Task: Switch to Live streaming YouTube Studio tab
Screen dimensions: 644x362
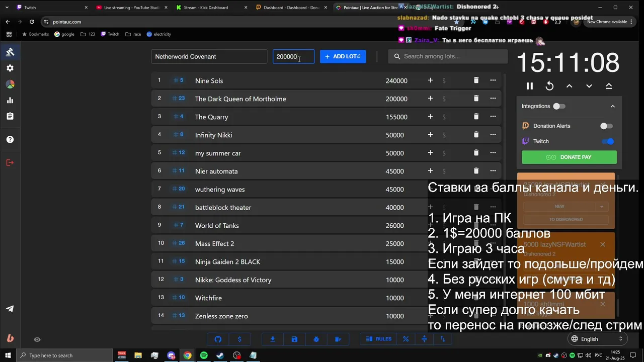Action: pyautogui.click(x=132, y=8)
